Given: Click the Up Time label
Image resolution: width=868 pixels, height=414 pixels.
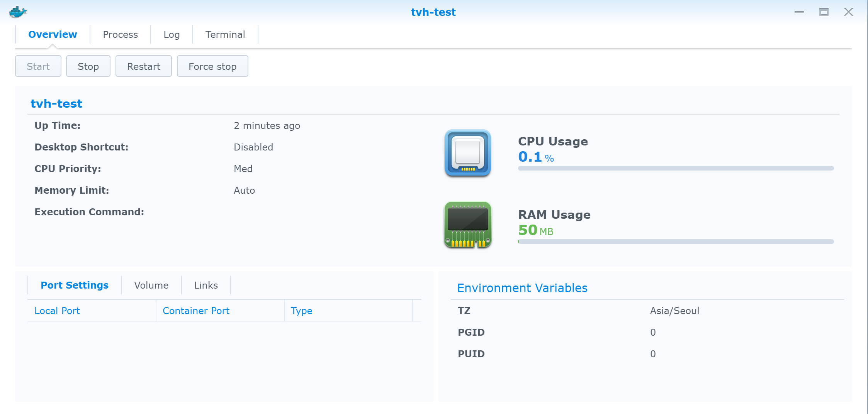Looking at the screenshot, I should (x=58, y=125).
